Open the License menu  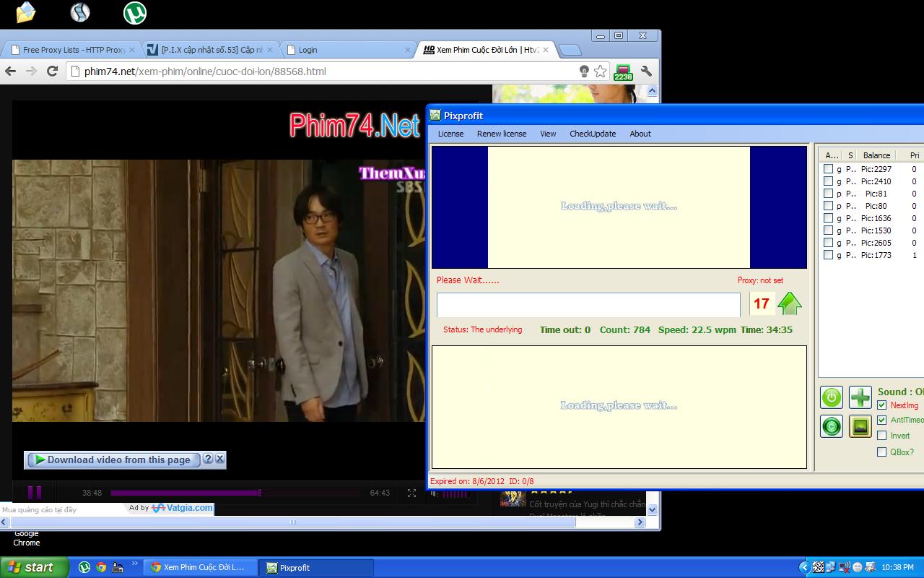[450, 134]
